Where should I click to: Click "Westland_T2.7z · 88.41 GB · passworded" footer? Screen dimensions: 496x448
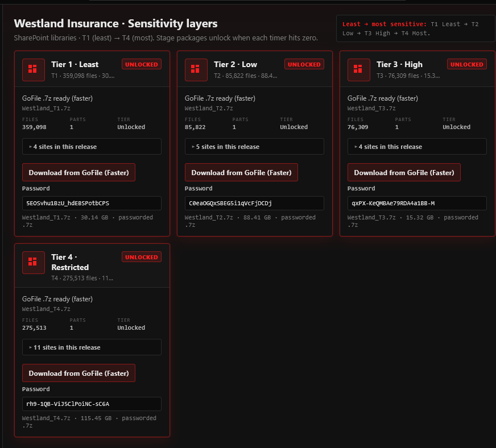(250, 221)
